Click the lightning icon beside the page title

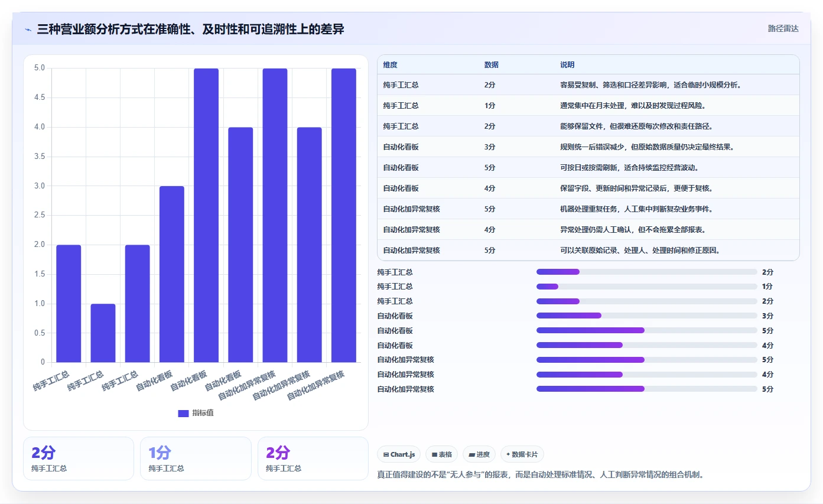click(28, 30)
